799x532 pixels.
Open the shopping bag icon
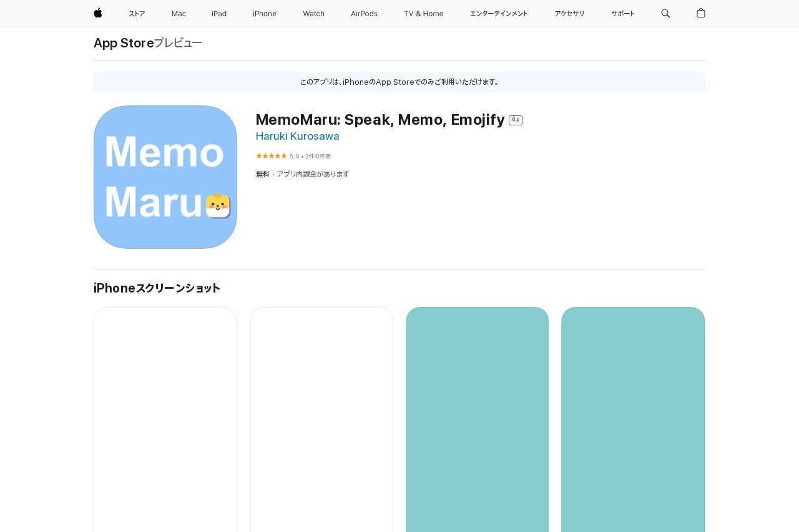pos(701,13)
